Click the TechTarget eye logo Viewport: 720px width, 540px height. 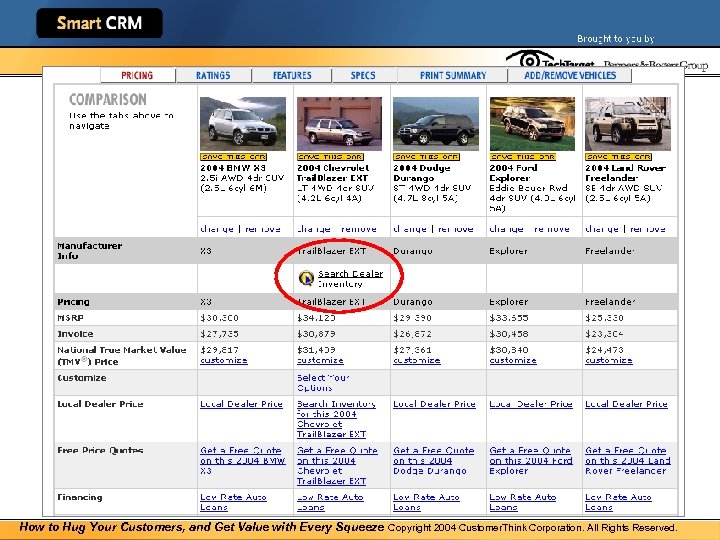point(529,59)
